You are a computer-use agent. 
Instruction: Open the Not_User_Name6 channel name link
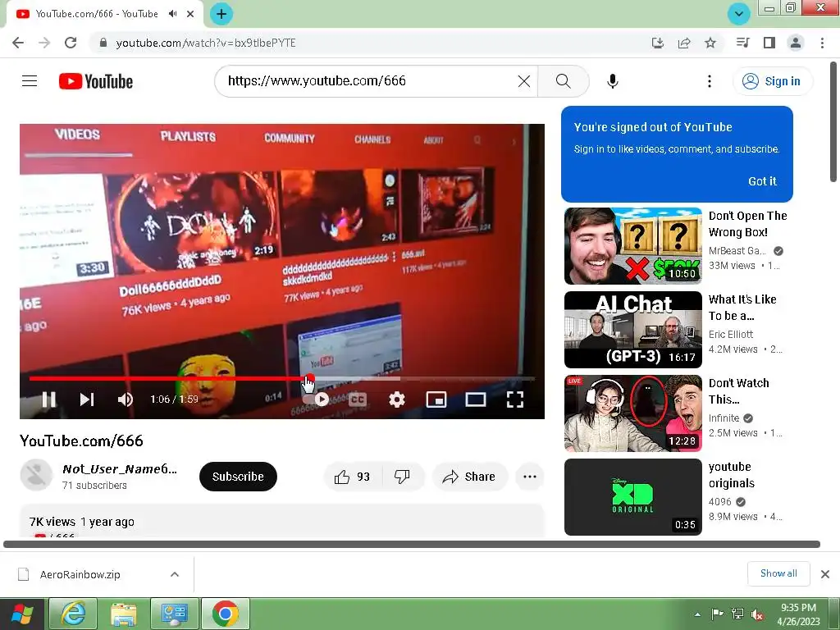[120, 468]
